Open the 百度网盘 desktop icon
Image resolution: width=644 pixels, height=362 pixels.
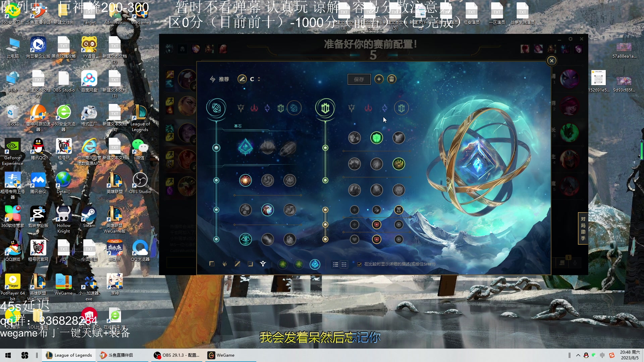point(89,82)
